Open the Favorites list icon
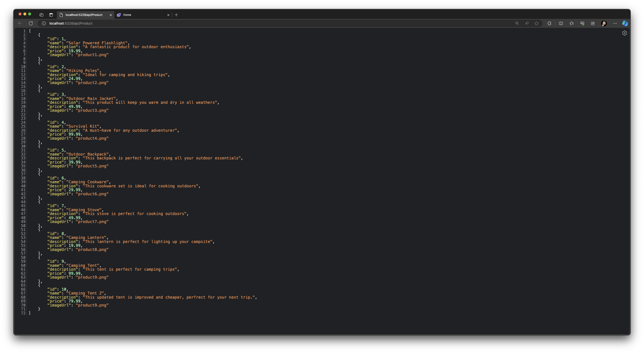The height and width of the screenshot is (353, 644). (571, 23)
